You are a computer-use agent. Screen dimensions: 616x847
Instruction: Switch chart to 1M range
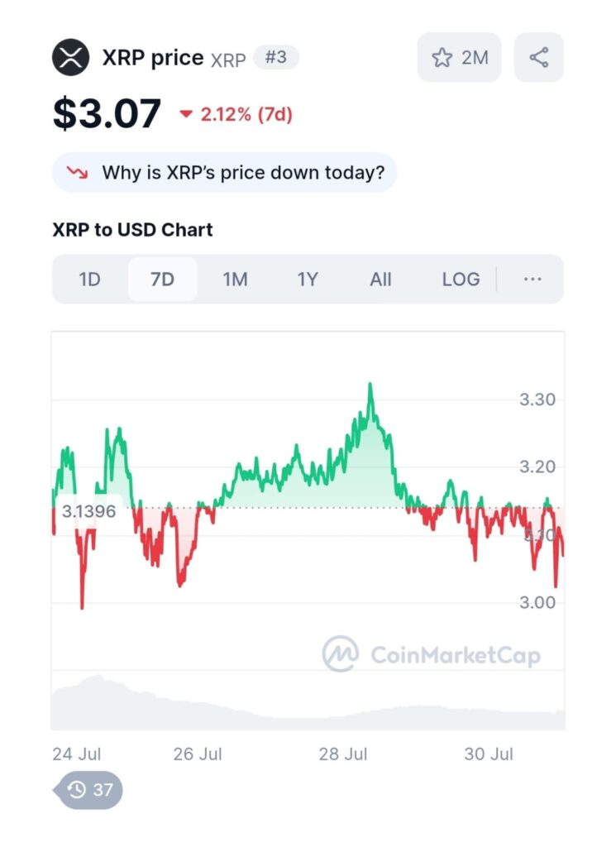(x=235, y=280)
